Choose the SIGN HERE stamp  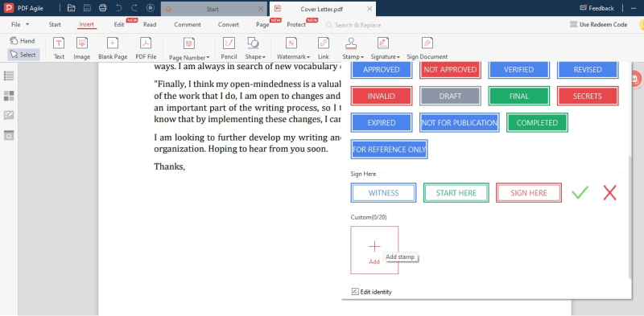[529, 193]
